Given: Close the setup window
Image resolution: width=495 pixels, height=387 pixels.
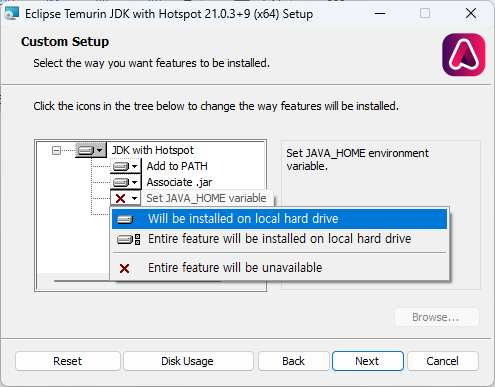Looking at the screenshot, I should point(471,14).
